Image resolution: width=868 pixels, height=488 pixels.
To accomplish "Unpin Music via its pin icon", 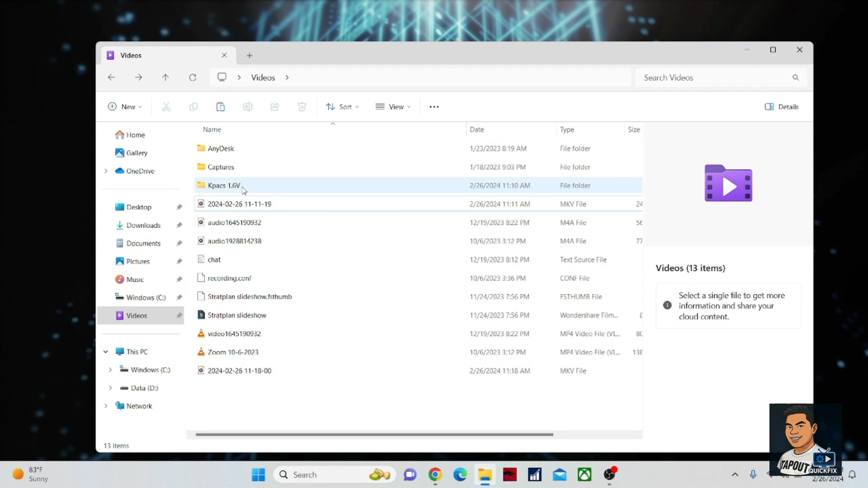I will pyautogui.click(x=179, y=280).
